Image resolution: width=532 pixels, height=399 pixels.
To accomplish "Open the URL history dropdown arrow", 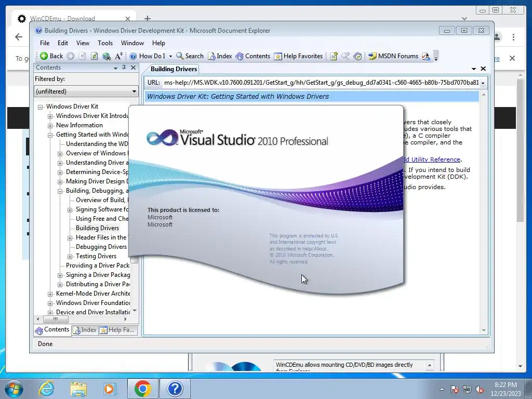I will (x=483, y=83).
